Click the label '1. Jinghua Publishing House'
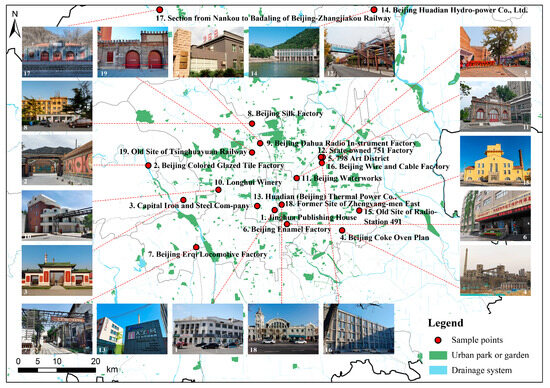Image resolution: width=550 pixels, height=388 pixels. 309,218
